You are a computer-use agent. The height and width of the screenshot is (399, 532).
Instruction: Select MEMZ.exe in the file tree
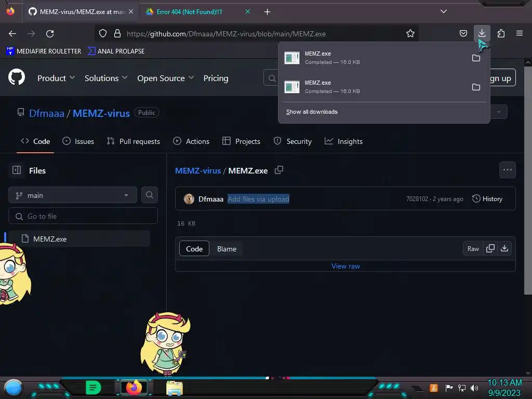point(79,238)
